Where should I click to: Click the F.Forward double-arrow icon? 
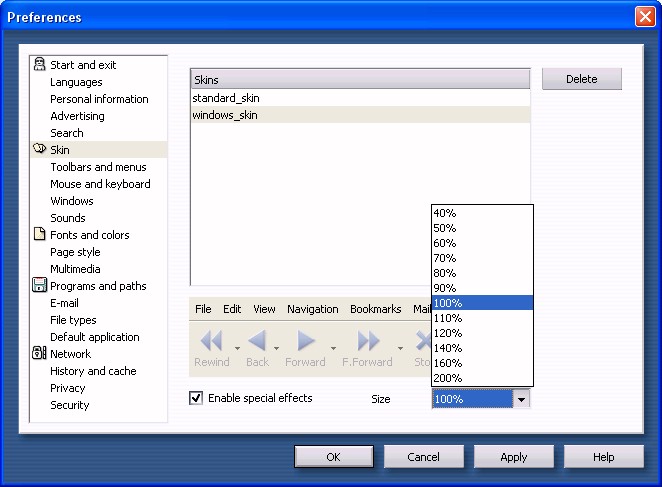point(368,341)
